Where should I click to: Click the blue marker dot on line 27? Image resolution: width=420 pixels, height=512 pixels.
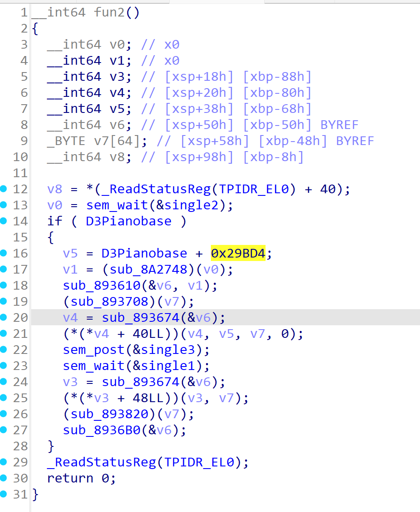coord(4,430)
